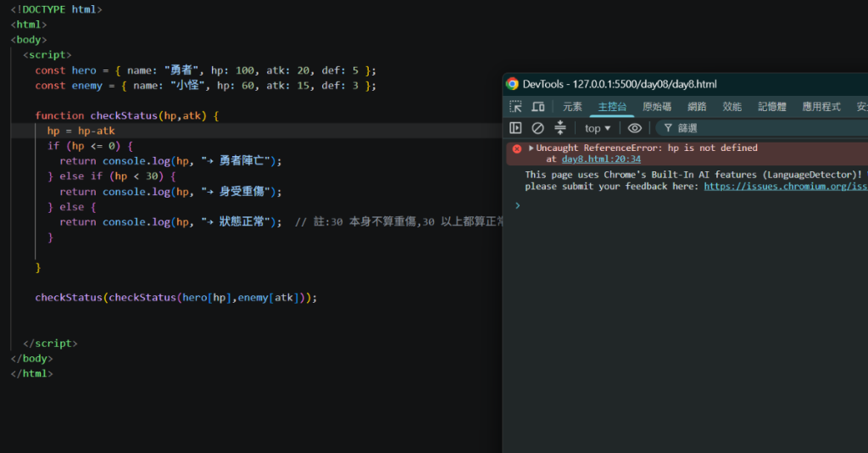
Task: Click the closing </body> tag
Action: 31,358
